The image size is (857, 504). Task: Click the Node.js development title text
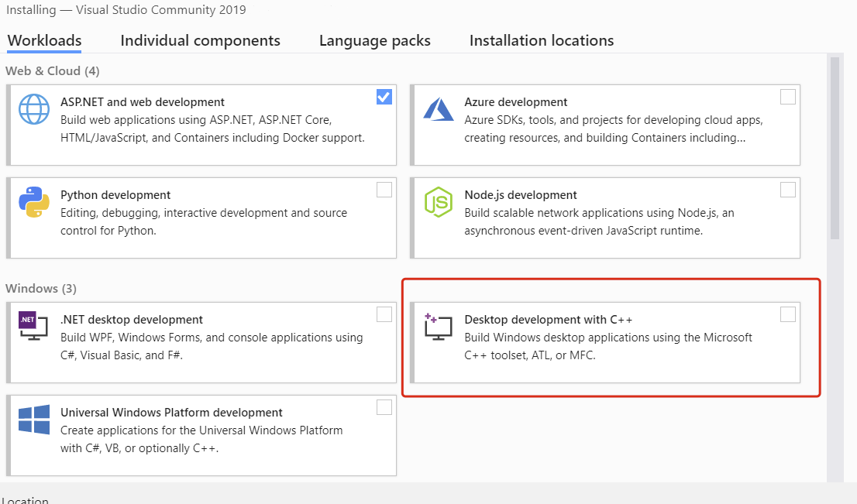[521, 195]
